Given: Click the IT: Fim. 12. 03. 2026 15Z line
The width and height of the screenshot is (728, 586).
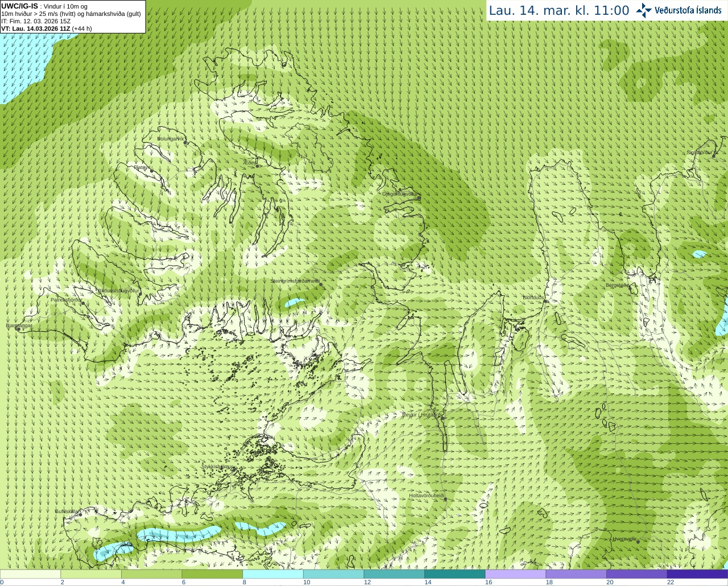Looking at the screenshot, I should tap(36, 21).
